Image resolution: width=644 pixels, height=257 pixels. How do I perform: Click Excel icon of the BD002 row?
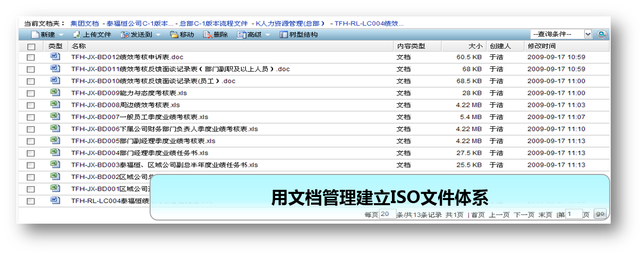55,176
